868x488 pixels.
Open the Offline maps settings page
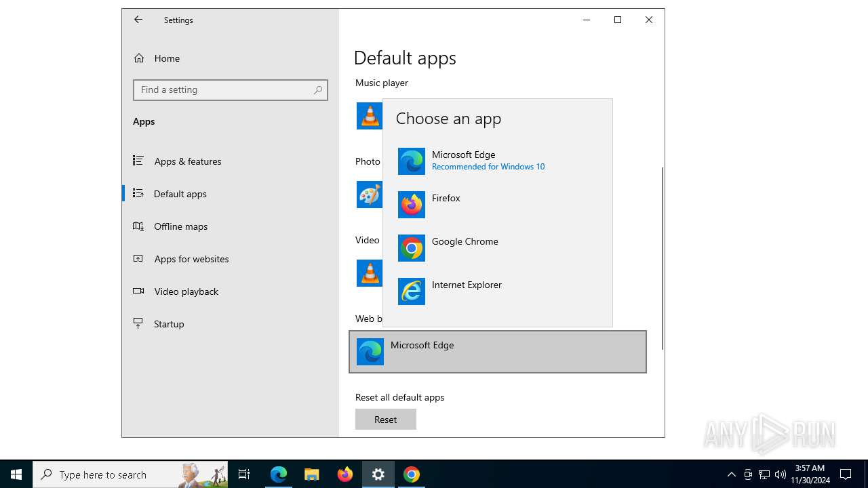(x=231, y=226)
